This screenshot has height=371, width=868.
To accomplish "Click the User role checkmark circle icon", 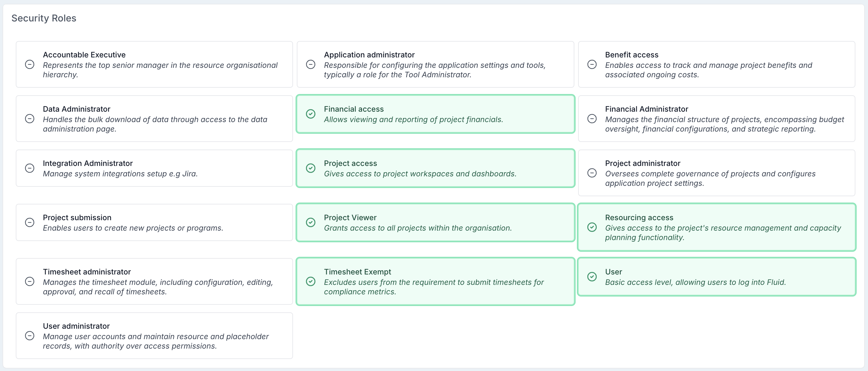I will tap(592, 277).
